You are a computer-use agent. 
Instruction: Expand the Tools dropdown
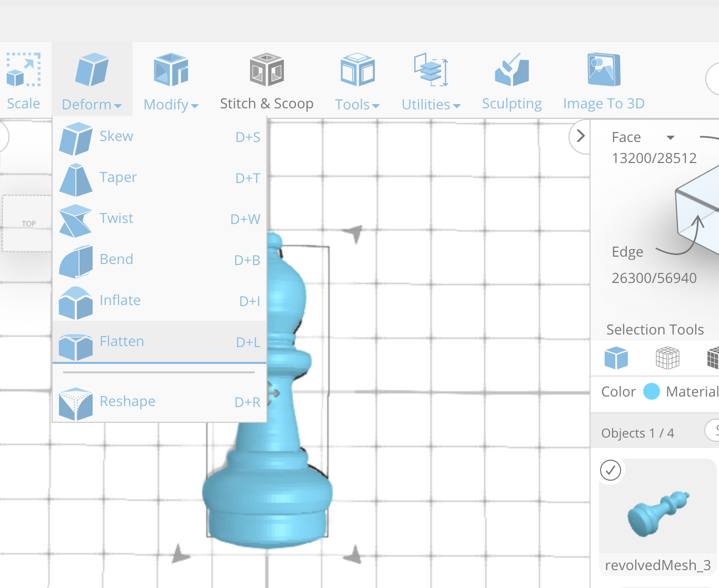coord(357,80)
